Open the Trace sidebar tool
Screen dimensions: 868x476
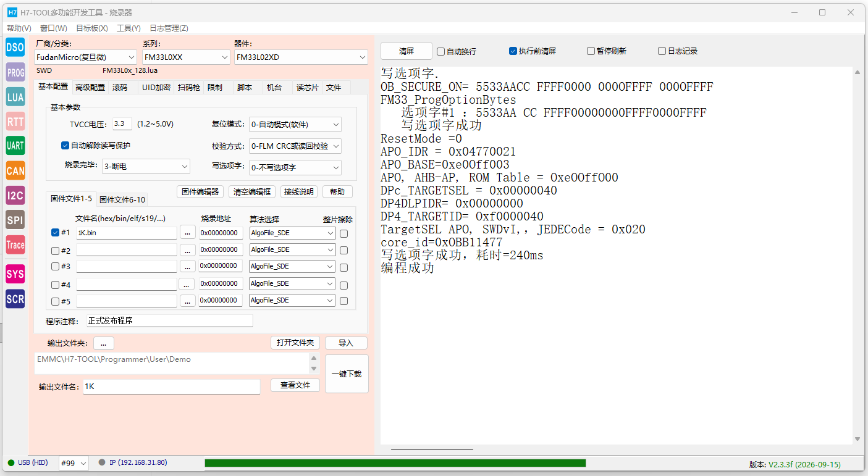(x=15, y=244)
